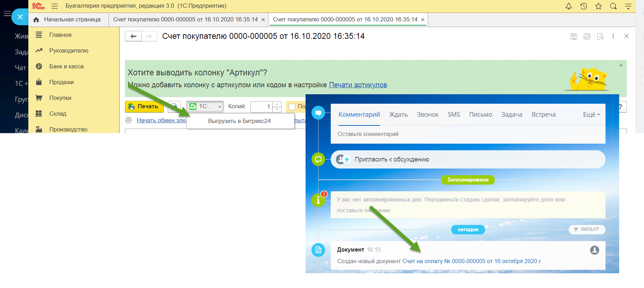Select Выгрузить в Битрикс24 menu item

click(x=240, y=121)
